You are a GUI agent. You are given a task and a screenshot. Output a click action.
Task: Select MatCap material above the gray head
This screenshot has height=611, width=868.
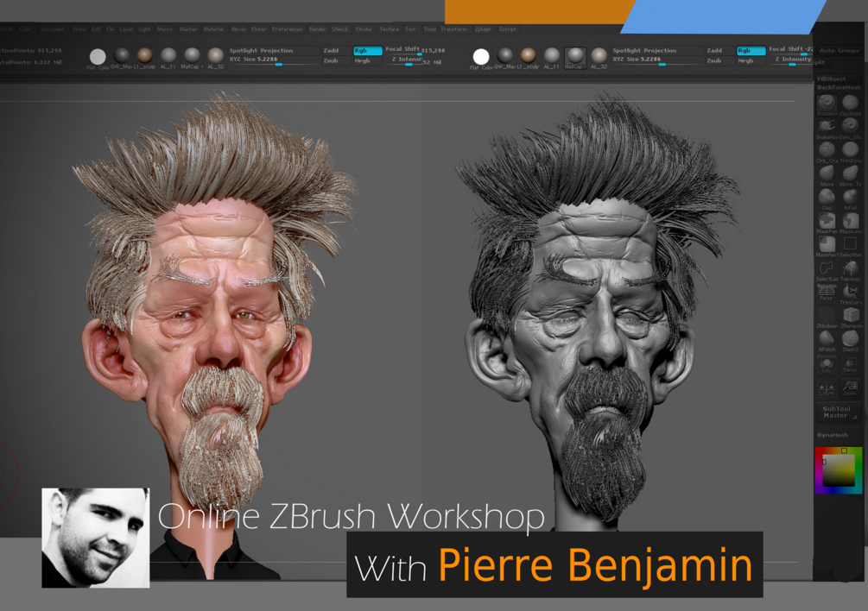575,56
